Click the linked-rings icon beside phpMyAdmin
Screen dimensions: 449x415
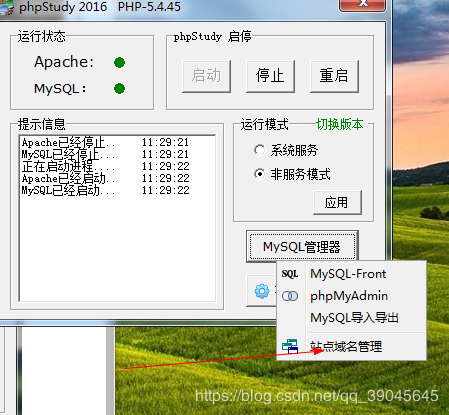[290, 296]
